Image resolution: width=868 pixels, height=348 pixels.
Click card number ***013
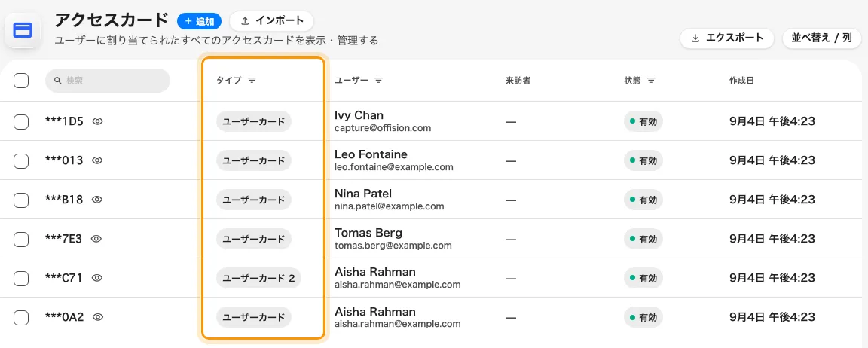(64, 161)
